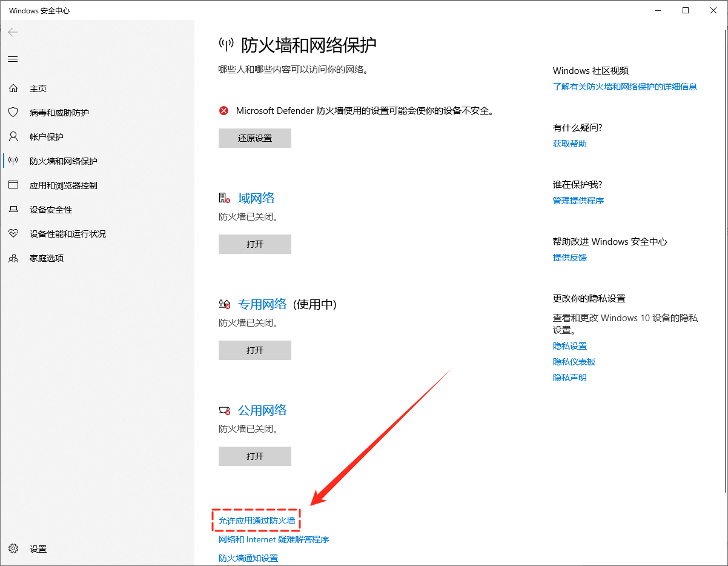Click the antenna icon for 防火墙和网络保护
Screen dimensions: 728x566
[x=13, y=161]
